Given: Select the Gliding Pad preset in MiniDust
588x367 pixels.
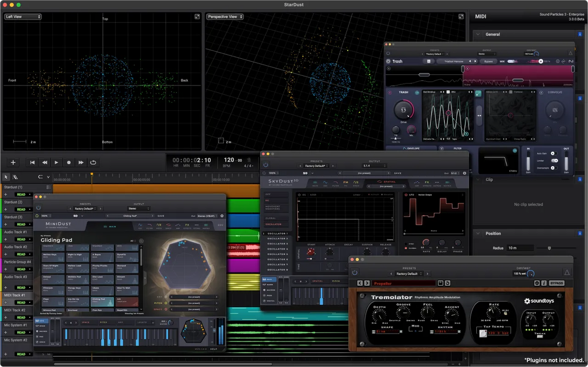Looking at the screenshot, I should coord(102,302).
